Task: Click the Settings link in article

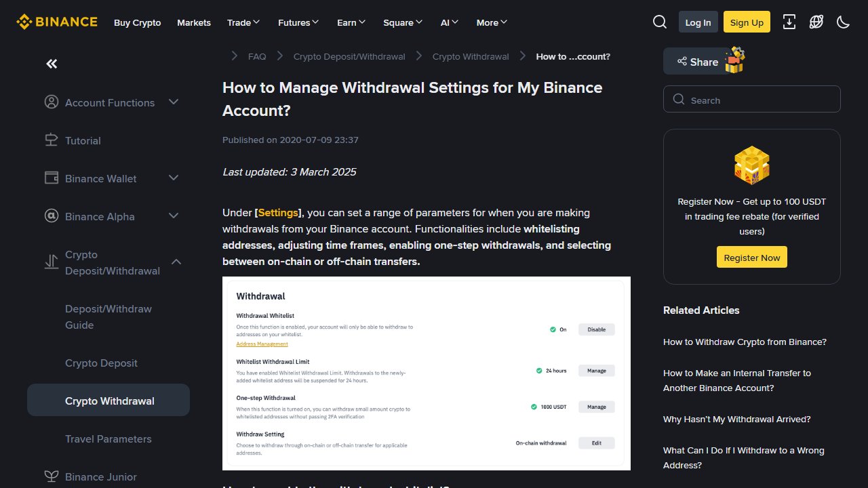Action: tap(278, 212)
